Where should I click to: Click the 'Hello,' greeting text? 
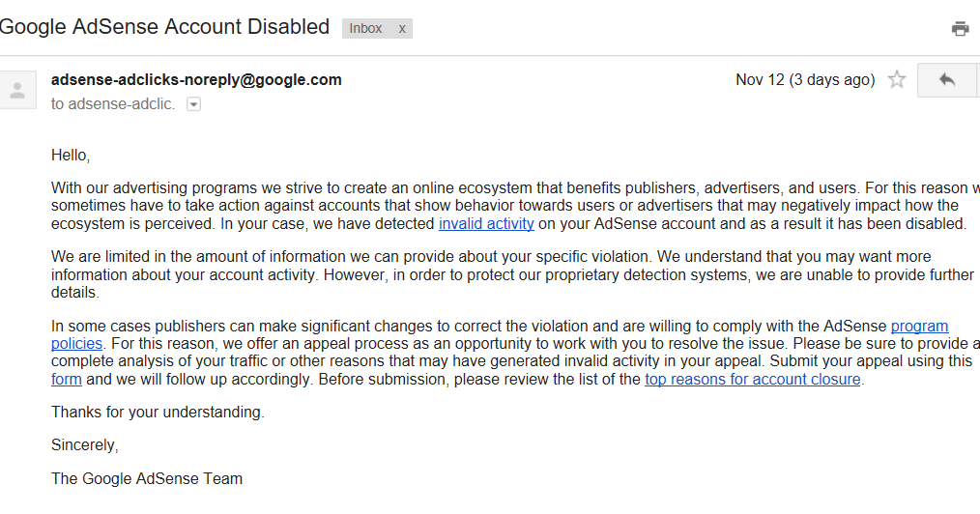pos(71,155)
